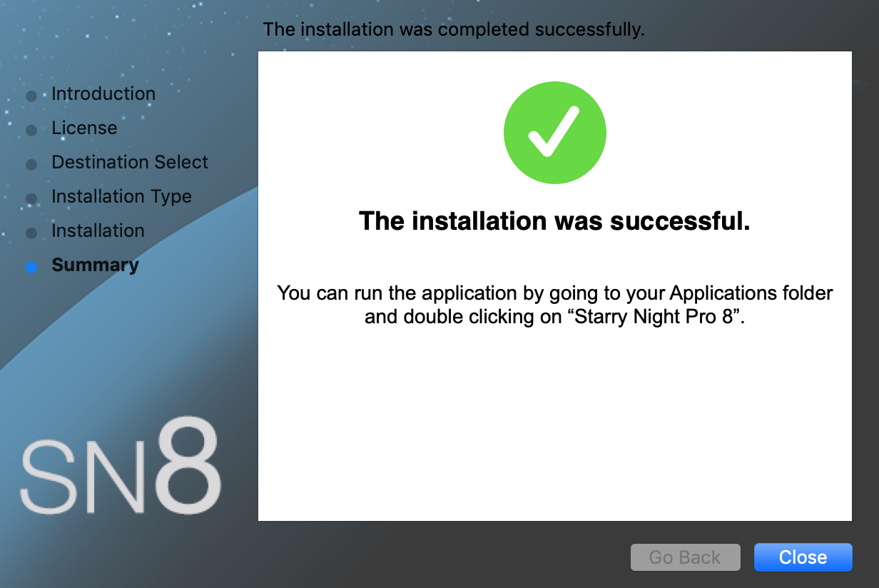Click "The installation was successful." heading
Image resolution: width=879 pixels, height=588 pixels.
point(555,221)
